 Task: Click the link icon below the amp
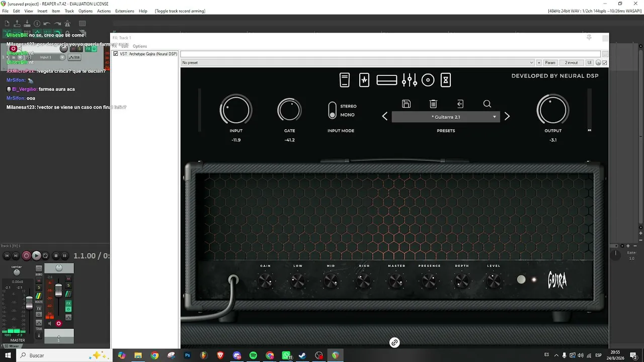(x=394, y=342)
